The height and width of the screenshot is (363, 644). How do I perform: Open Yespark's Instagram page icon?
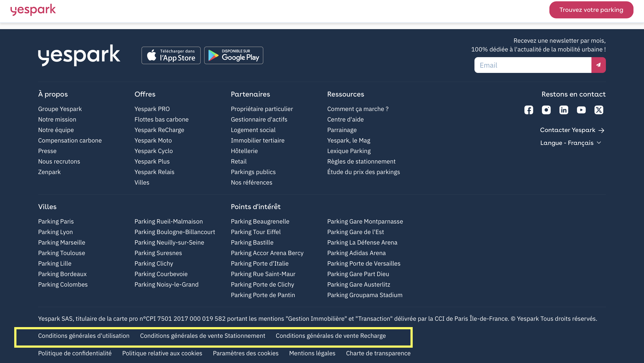pyautogui.click(x=546, y=110)
